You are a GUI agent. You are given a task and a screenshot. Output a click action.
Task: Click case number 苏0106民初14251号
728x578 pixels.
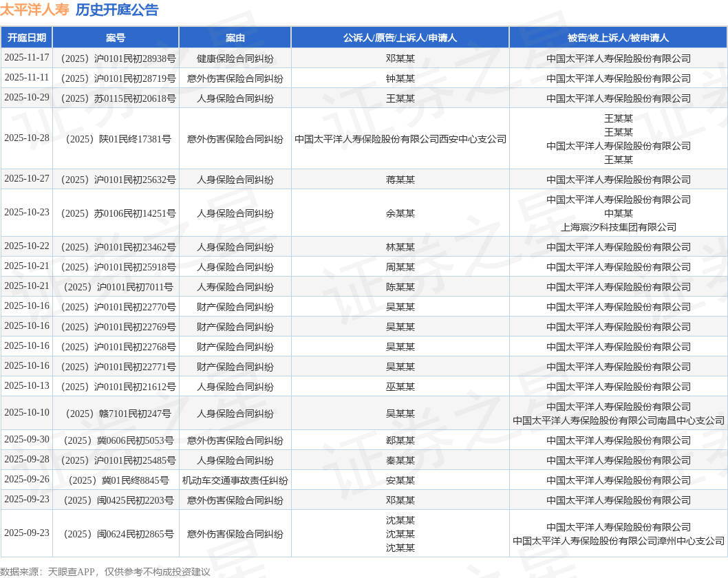tap(118, 213)
